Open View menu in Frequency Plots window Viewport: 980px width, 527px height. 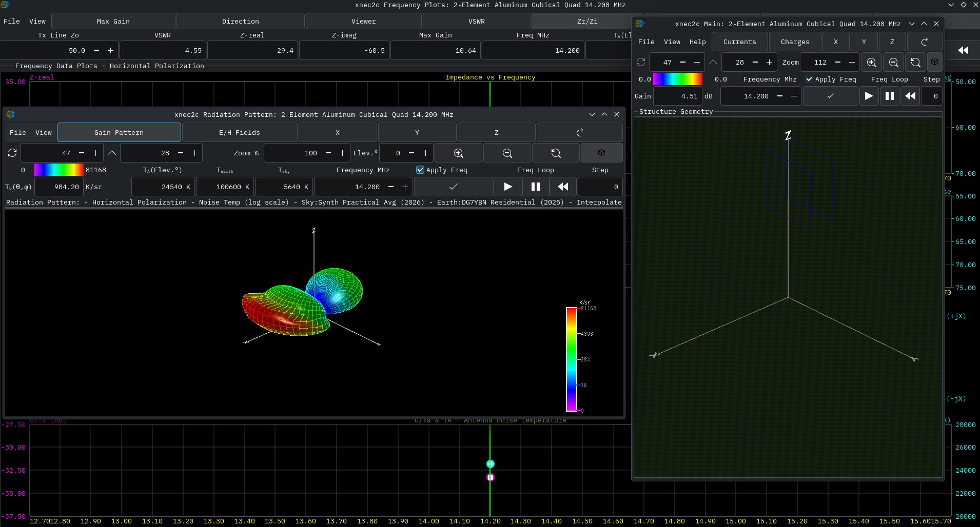(37, 21)
